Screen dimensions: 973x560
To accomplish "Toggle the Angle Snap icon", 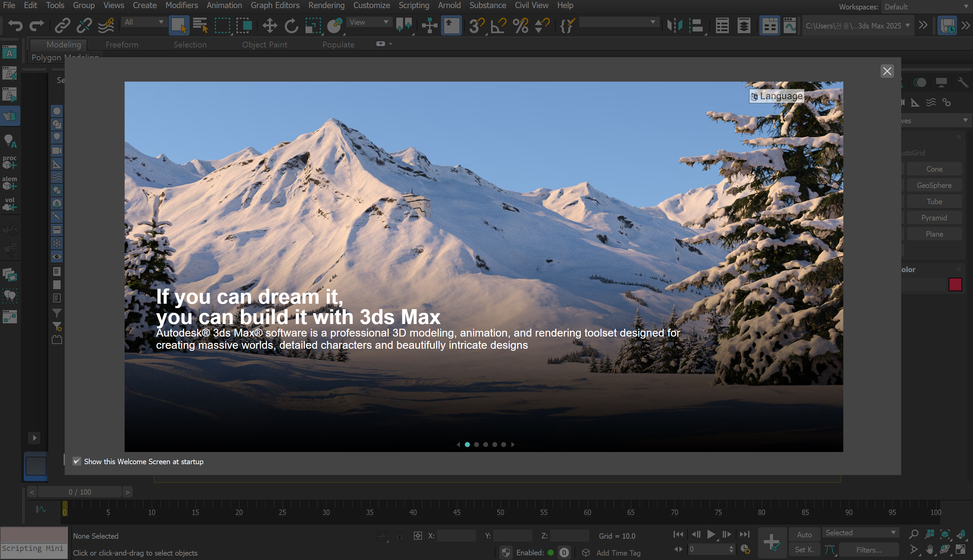I will coord(499,26).
